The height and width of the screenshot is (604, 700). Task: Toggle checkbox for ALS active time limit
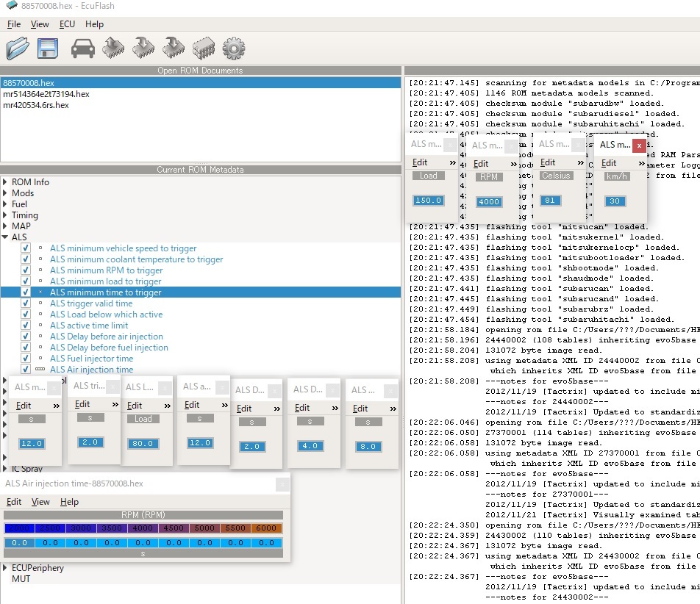tap(26, 326)
